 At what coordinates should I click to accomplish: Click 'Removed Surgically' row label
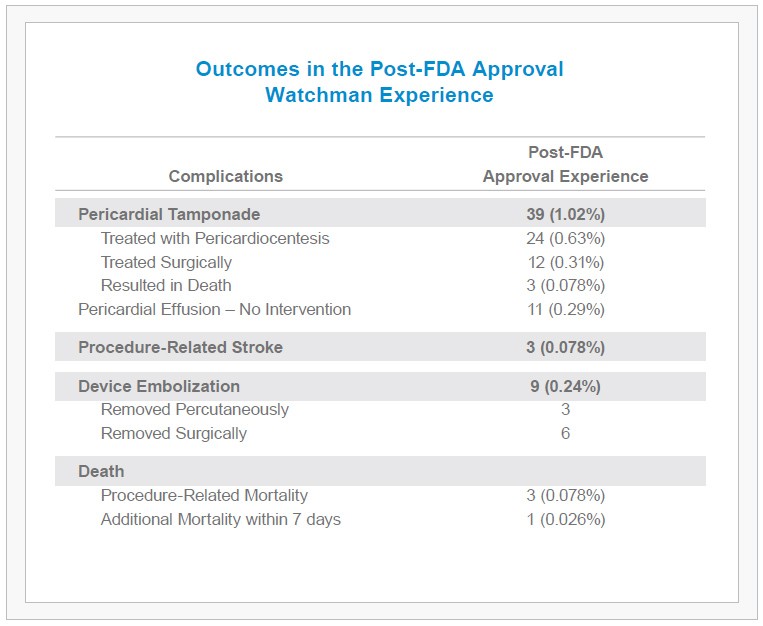pos(173,433)
